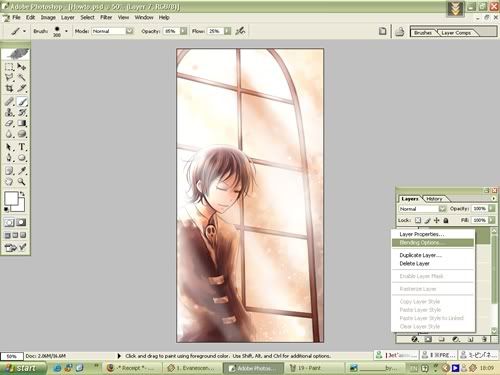Reset to default foreground and background colors
This screenshot has height=375, width=500.
pos(6,210)
